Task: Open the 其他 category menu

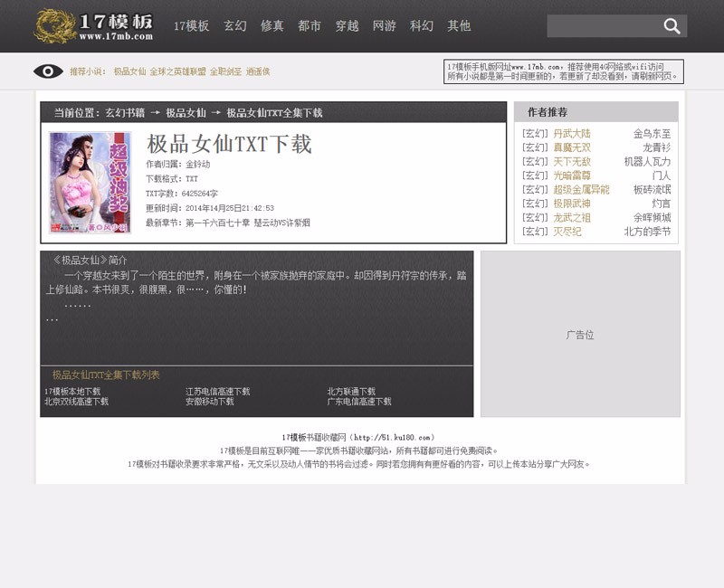Action: click(456, 25)
